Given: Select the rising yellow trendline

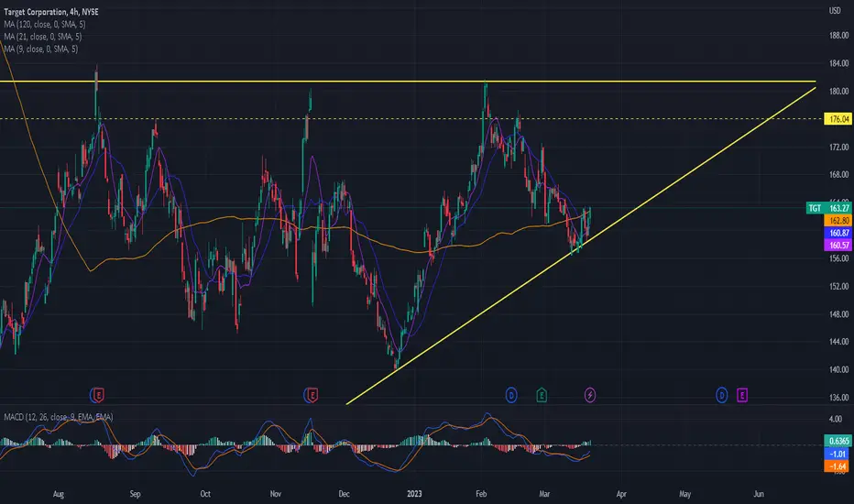Looking at the screenshot, I should (x=581, y=246).
